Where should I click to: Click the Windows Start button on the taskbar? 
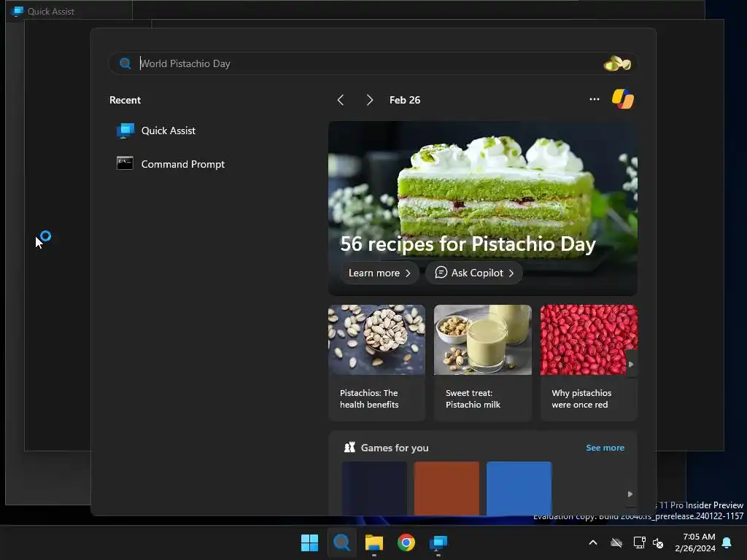[x=309, y=542]
